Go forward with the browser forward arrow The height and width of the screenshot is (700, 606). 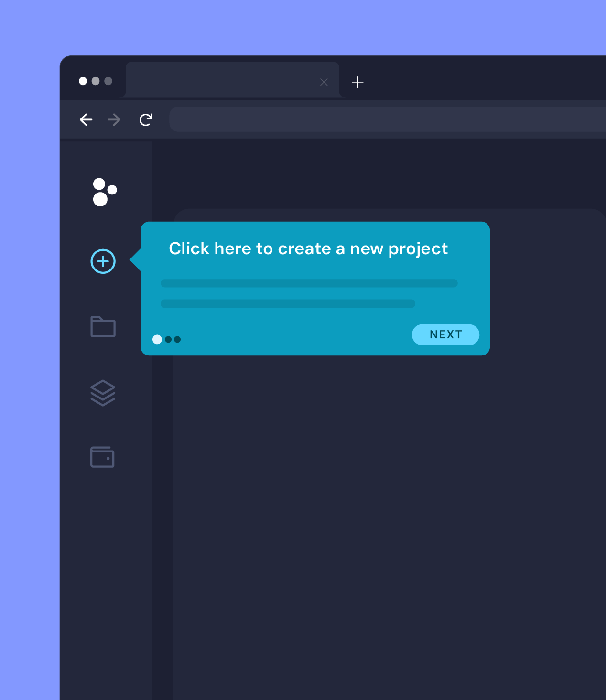point(114,119)
